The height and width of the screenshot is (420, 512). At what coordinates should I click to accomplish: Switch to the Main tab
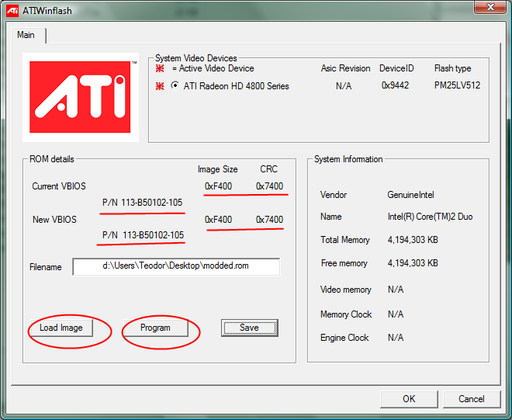coord(26,35)
